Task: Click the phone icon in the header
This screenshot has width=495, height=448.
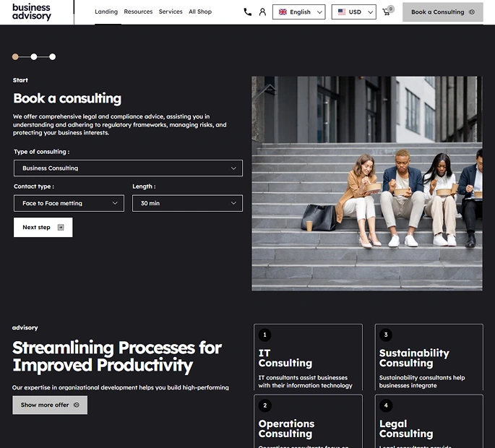Action: click(248, 12)
